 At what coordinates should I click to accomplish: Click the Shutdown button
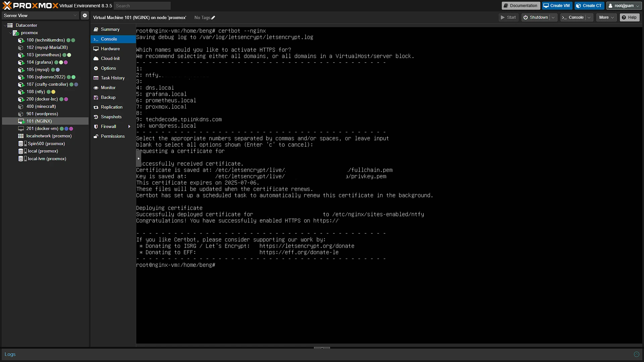(x=536, y=17)
